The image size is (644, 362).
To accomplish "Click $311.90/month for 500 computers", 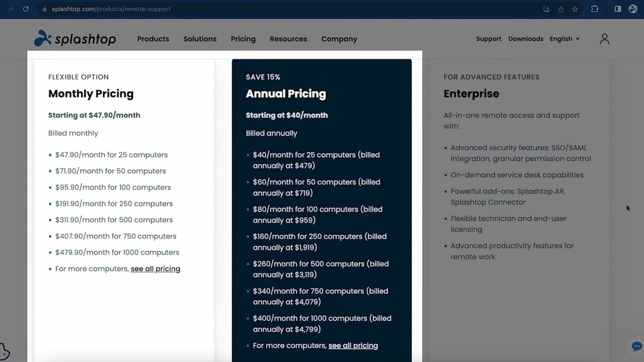I will [114, 220].
